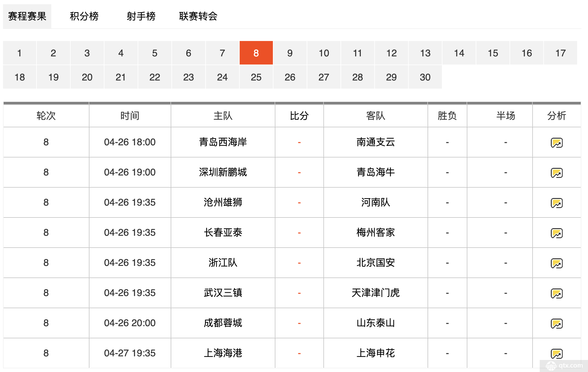Open analysis icon for 青岛西海岸 match
This screenshot has width=588, height=372.
[x=556, y=143]
